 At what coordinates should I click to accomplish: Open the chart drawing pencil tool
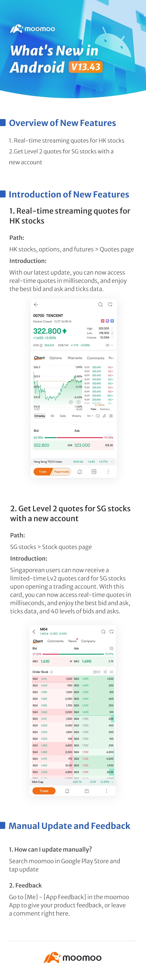[x=104, y=416]
